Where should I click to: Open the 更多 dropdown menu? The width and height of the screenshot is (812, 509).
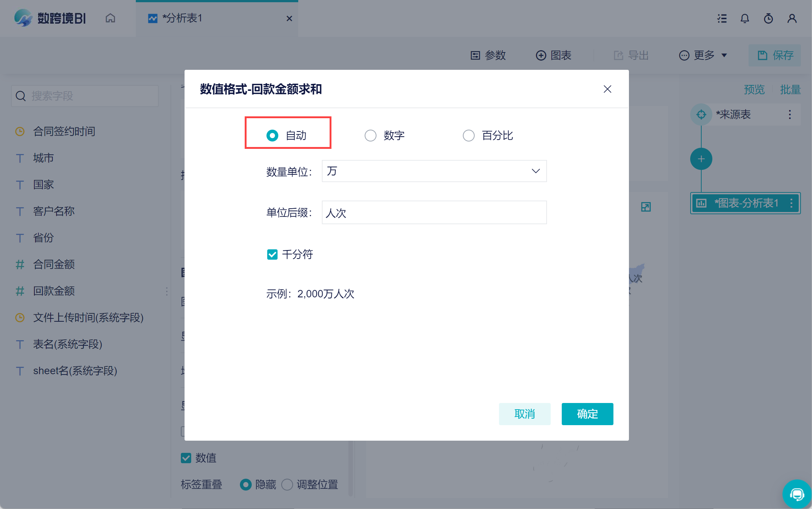(703, 55)
